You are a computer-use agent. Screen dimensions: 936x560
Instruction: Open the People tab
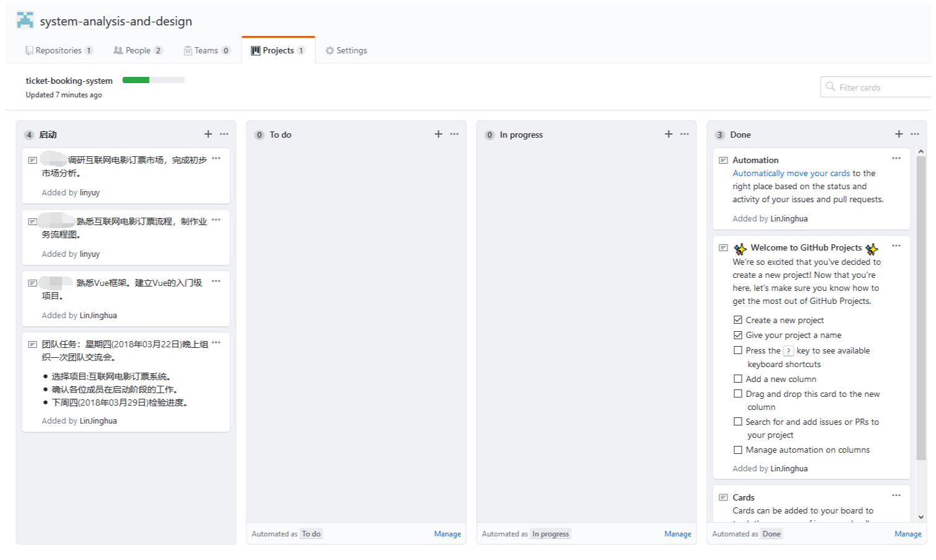pyautogui.click(x=138, y=50)
